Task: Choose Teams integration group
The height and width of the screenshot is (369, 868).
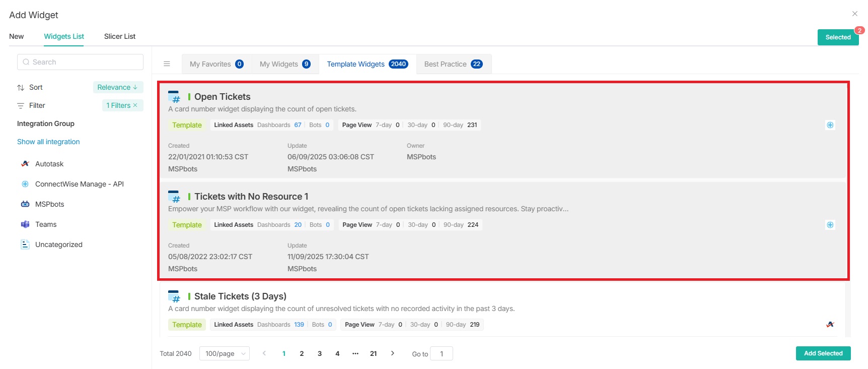Action: (45, 224)
